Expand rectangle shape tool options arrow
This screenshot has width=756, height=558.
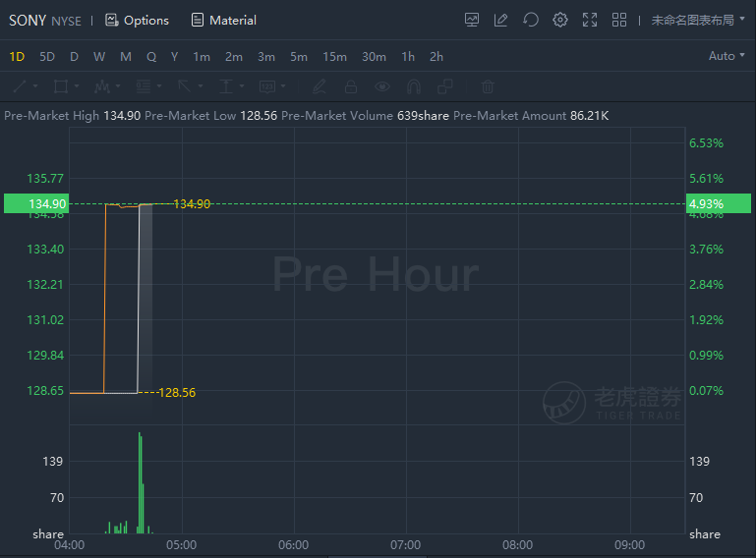pyautogui.click(x=77, y=86)
